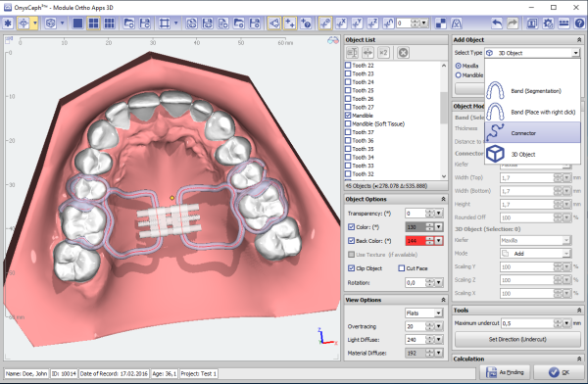Uncheck the Clip Object checkbox
The width and height of the screenshot is (588, 384).
click(351, 268)
